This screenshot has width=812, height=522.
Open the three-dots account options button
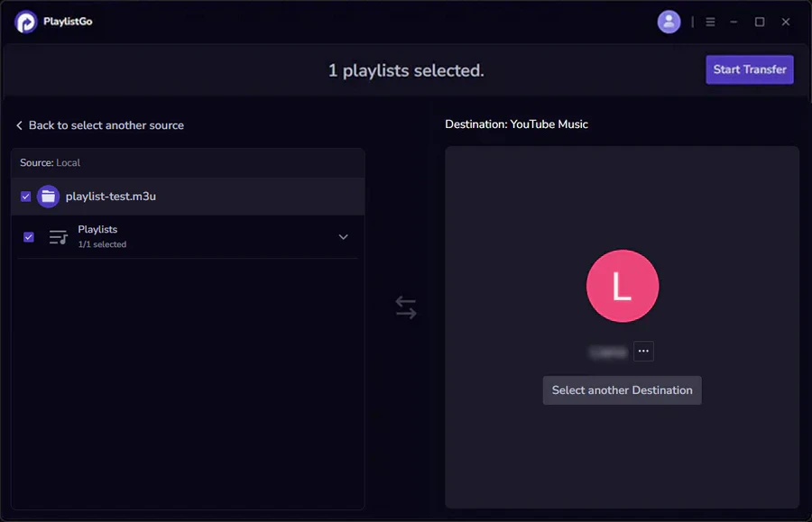[x=643, y=352]
